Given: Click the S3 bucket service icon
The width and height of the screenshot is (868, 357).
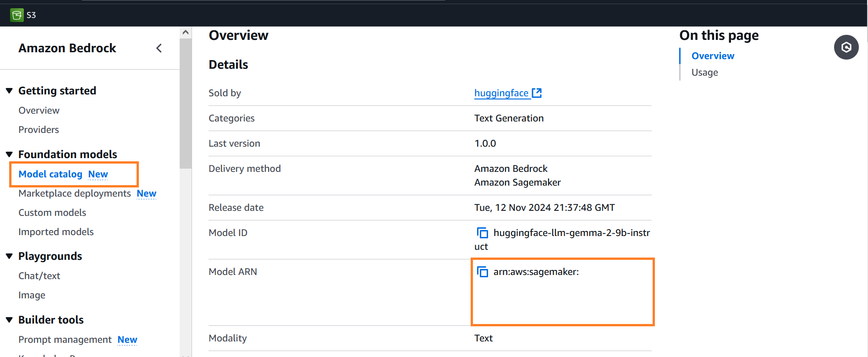Looking at the screenshot, I should tap(17, 15).
